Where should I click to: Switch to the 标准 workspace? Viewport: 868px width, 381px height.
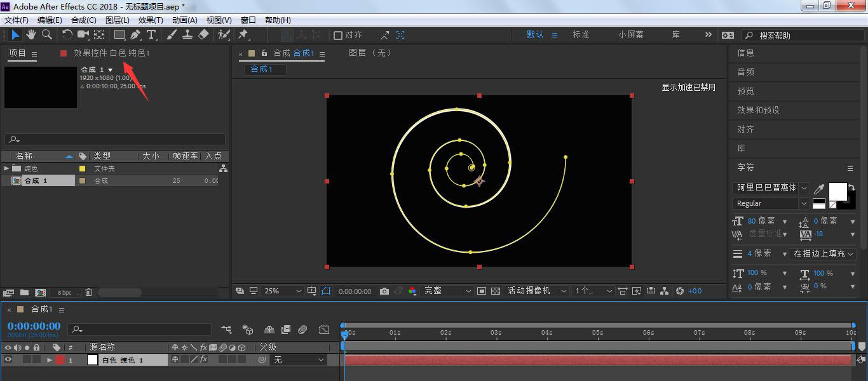point(581,35)
